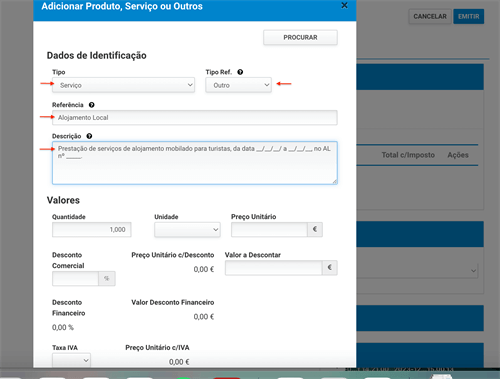
Task: Click the percent symbol beside Desconto Comercial
Action: [x=107, y=279]
